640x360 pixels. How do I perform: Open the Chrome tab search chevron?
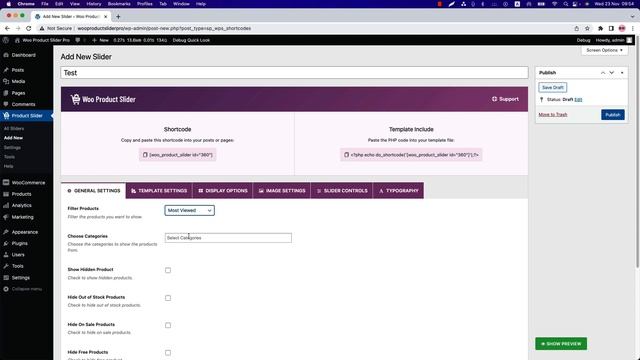pyautogui.click(x=633, y=17)
